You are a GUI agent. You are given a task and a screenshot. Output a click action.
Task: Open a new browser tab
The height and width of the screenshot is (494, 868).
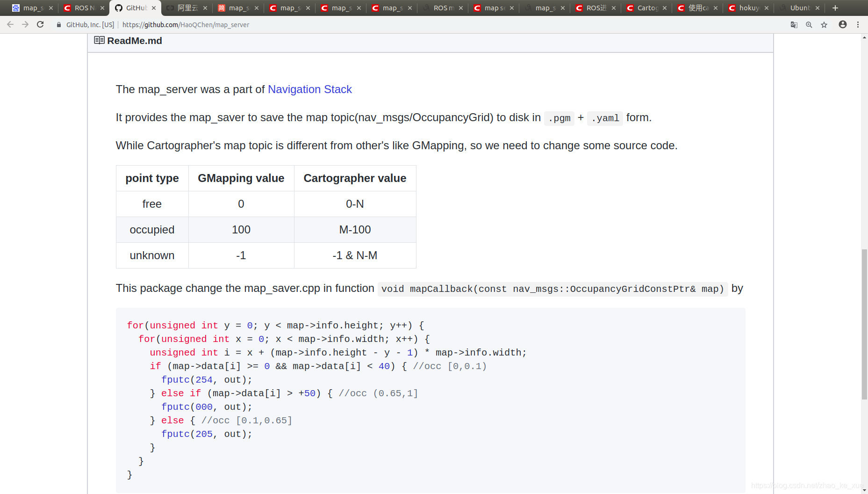click(x=835, y=8)
